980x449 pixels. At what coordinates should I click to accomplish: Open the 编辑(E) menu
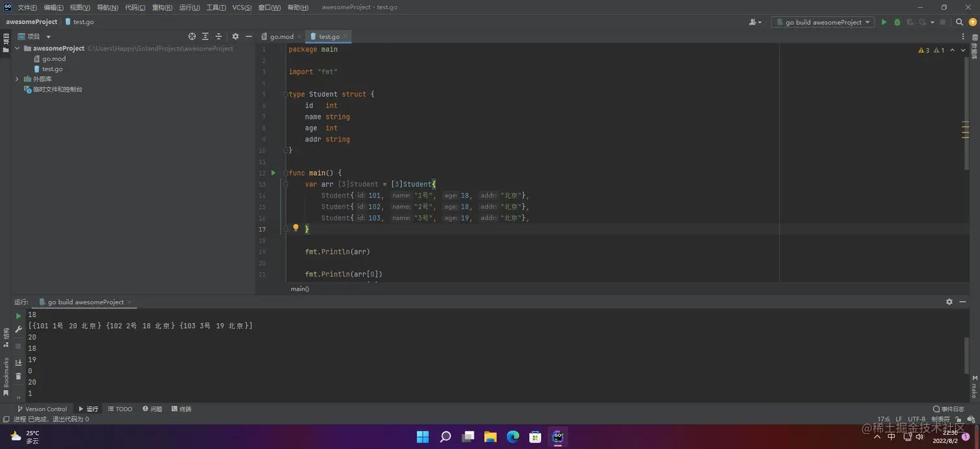pos(54,7)
